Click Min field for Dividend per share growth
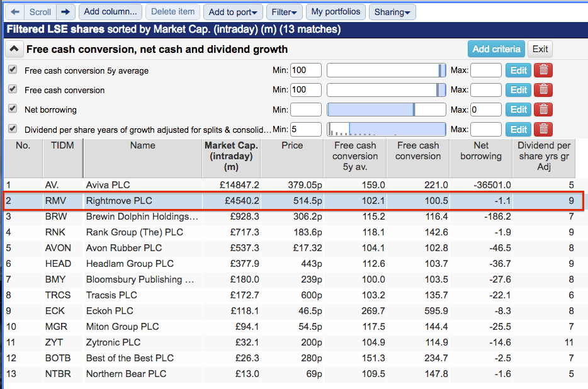The height and width of the screenshot is (389, 588). (305, 130)
